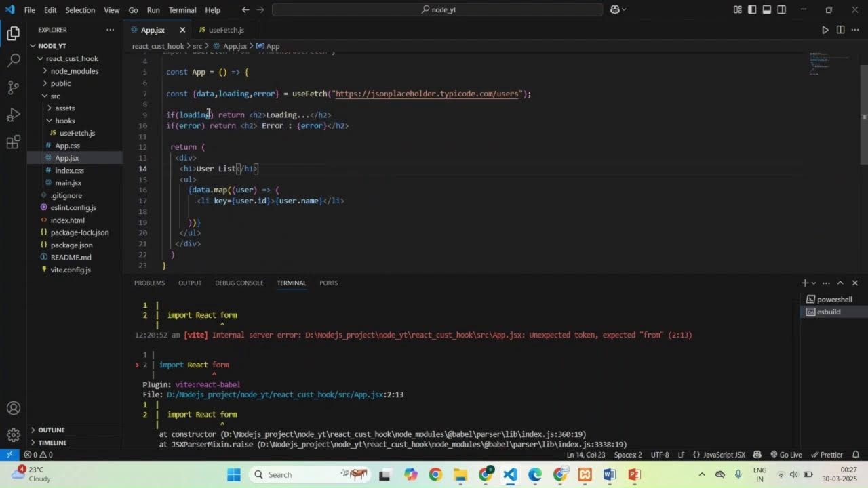Start the Go Live server
Screen dimensions: 868x488
point(786,455)
